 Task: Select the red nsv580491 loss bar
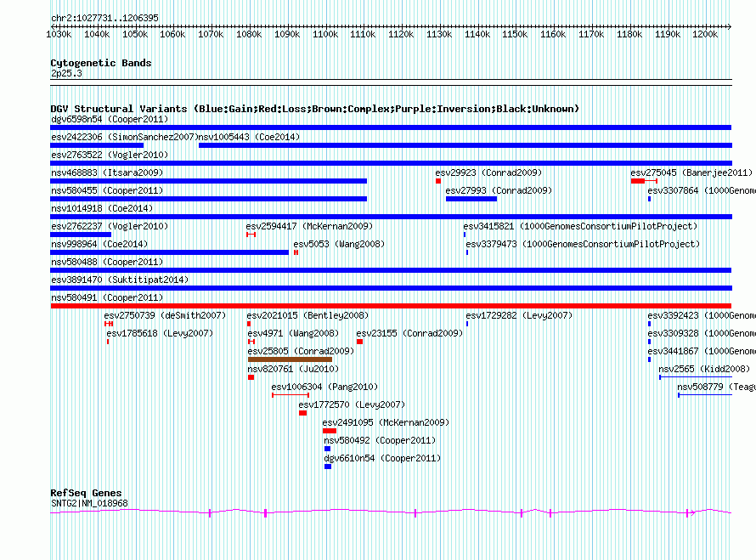(x=391, y=306)
